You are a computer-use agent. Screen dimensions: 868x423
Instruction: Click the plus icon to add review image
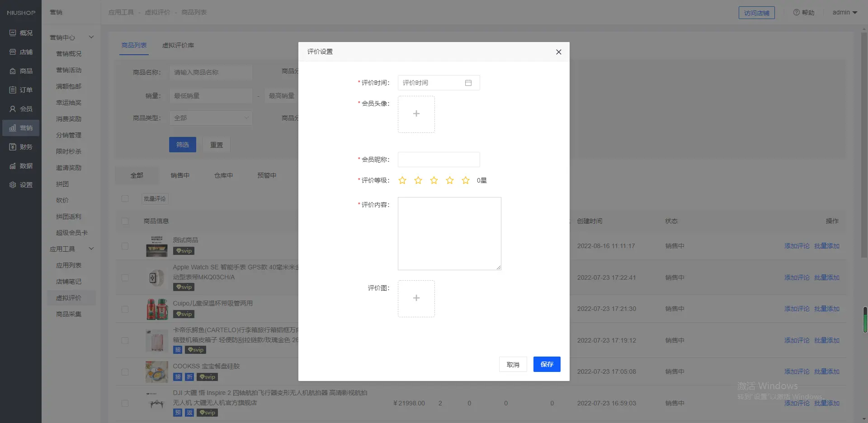point(416,298)
